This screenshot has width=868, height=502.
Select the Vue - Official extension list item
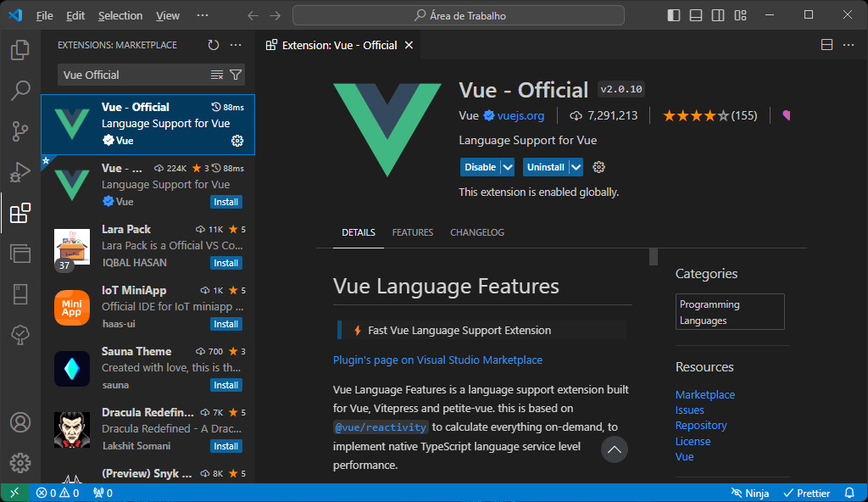tap(147, 124)
